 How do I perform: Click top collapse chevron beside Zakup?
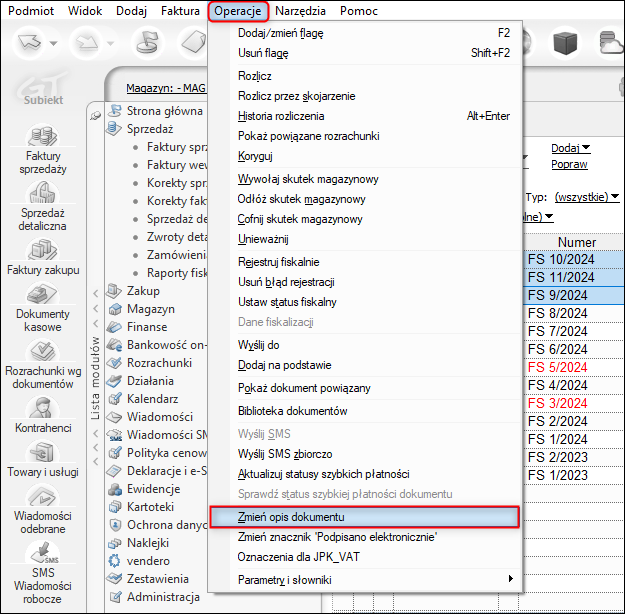click(96, 294)
